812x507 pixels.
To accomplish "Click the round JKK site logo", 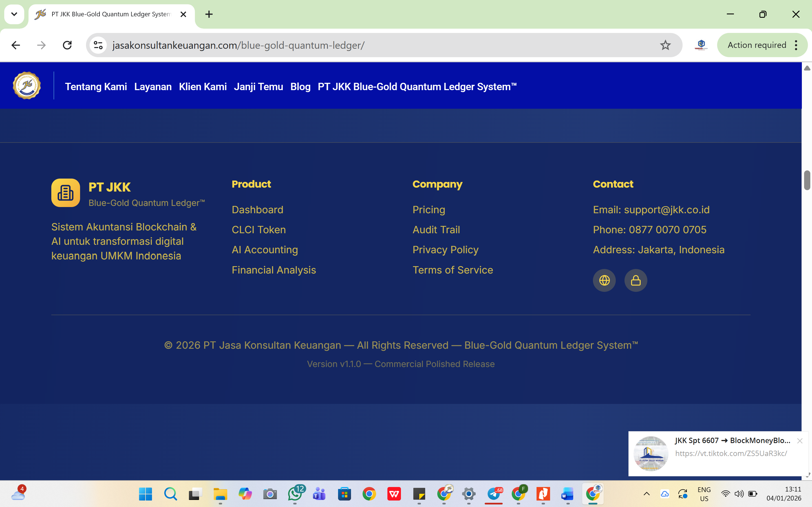I will [27, 86].
